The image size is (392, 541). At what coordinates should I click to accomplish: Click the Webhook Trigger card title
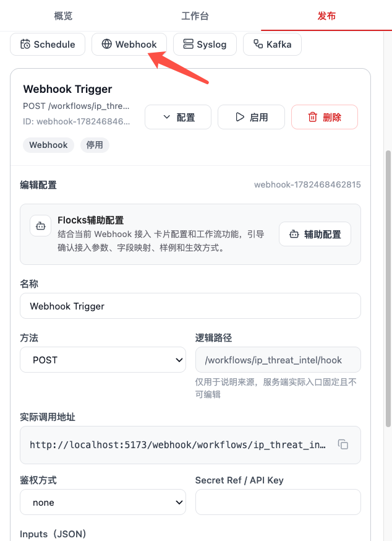(67, 89)
